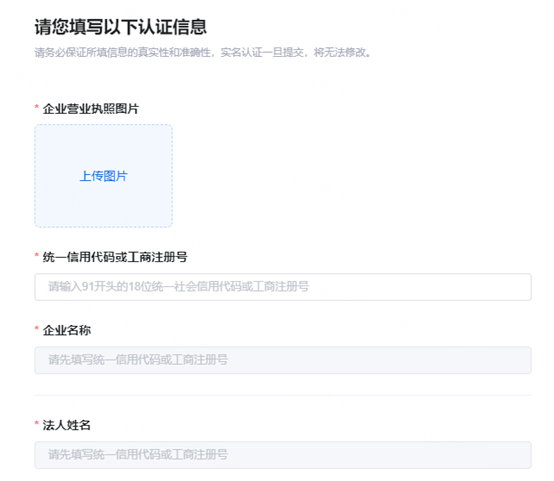The width and height of the screenshot is (554, 481).
Task: Click the red asterisk beside 法人姓名
Action: (x=36, y=423)
